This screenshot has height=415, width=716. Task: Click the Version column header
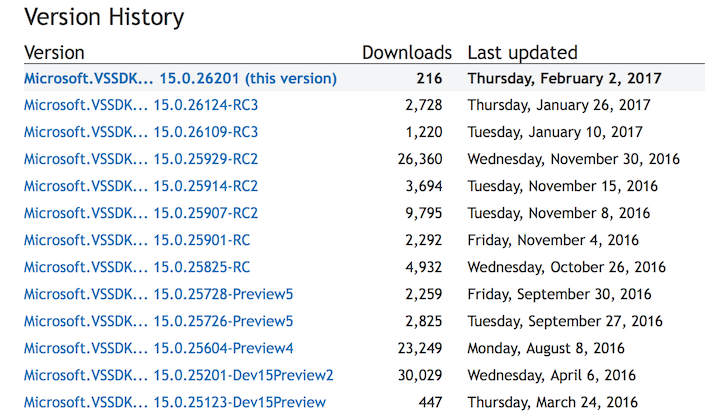click(54, 53)
